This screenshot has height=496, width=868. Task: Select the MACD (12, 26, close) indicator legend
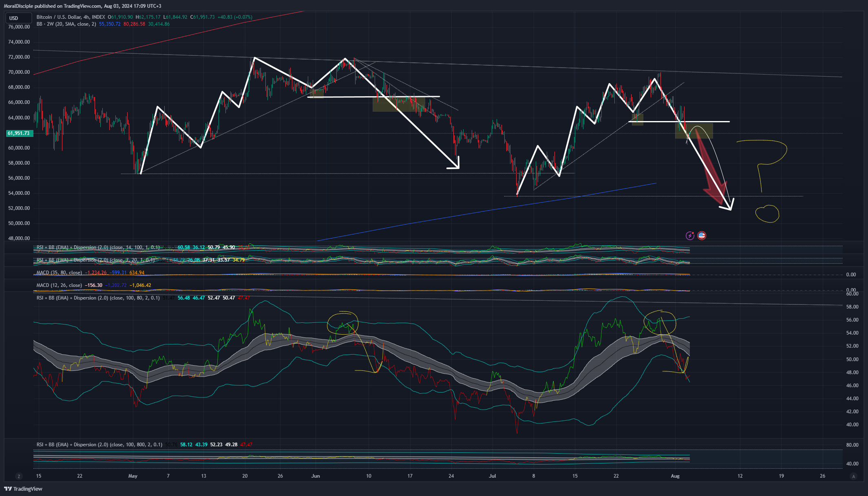tap(59, 285)
